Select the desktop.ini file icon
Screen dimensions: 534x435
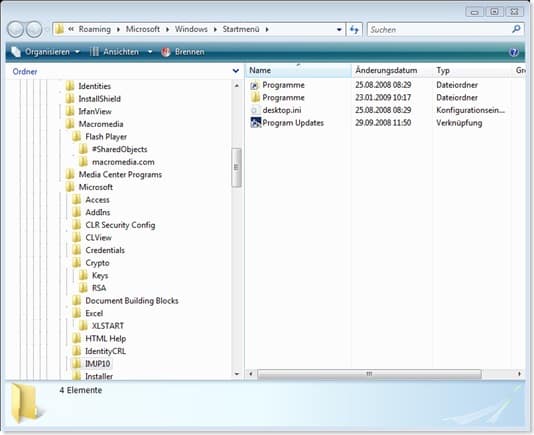(254, 110)
